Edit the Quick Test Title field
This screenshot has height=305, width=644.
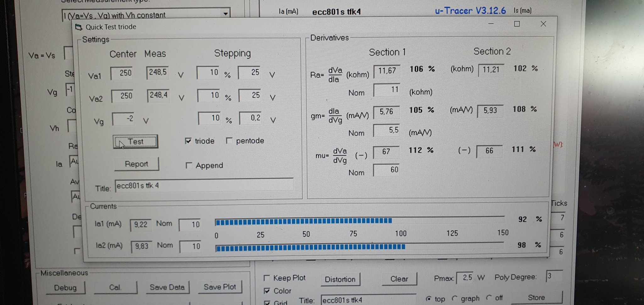(x=204, y=186)
